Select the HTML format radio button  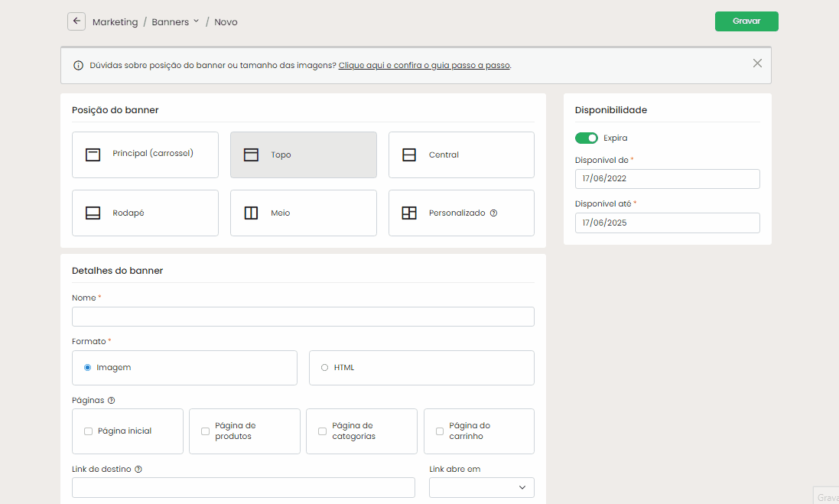click(x=325, y=368)
